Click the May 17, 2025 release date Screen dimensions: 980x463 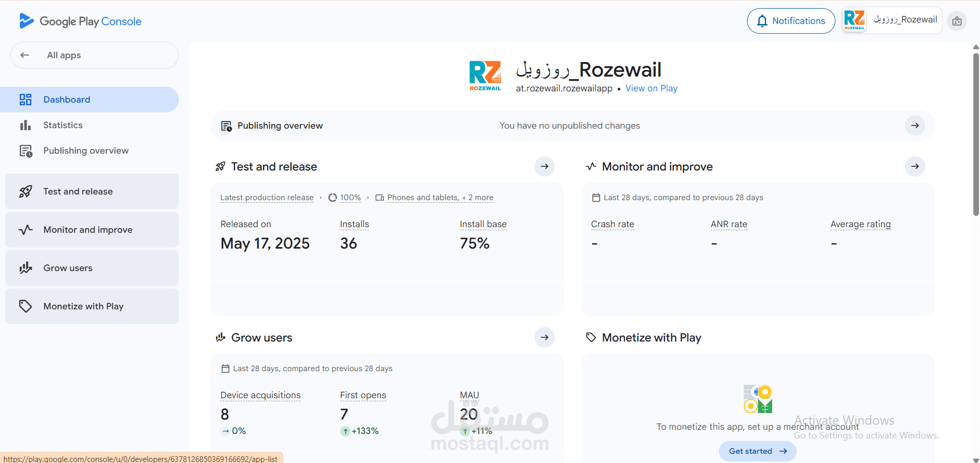(x=265, y=243)
